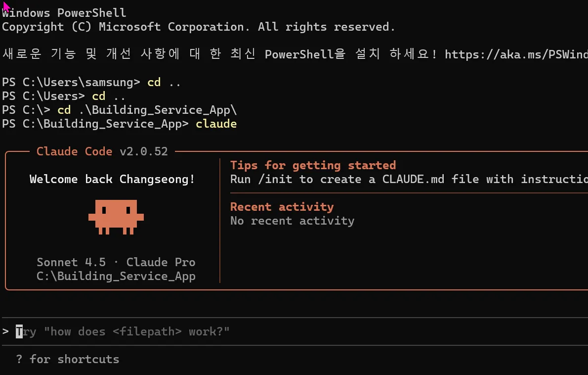Click the "cd .\Building_Service_App\" command
The height and width of the screenshot is (375, 588).
coord(151,110)
